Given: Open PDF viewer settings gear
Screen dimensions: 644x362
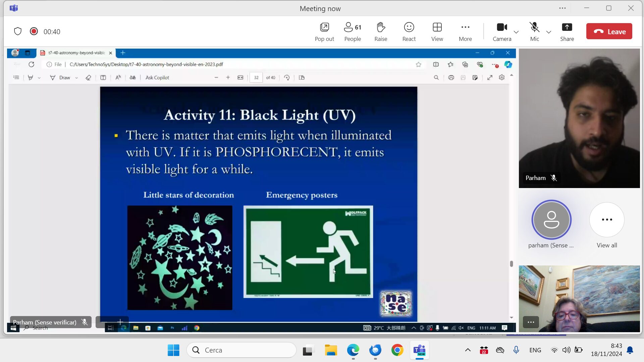Looking at the screenshot, I should pyautogui.click(x=501, y=77).
